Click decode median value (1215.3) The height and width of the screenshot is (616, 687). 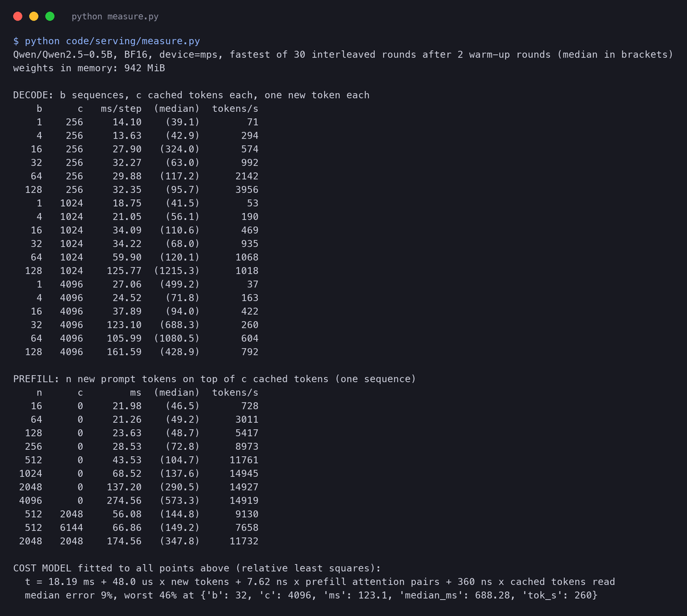tap(177, 271)
